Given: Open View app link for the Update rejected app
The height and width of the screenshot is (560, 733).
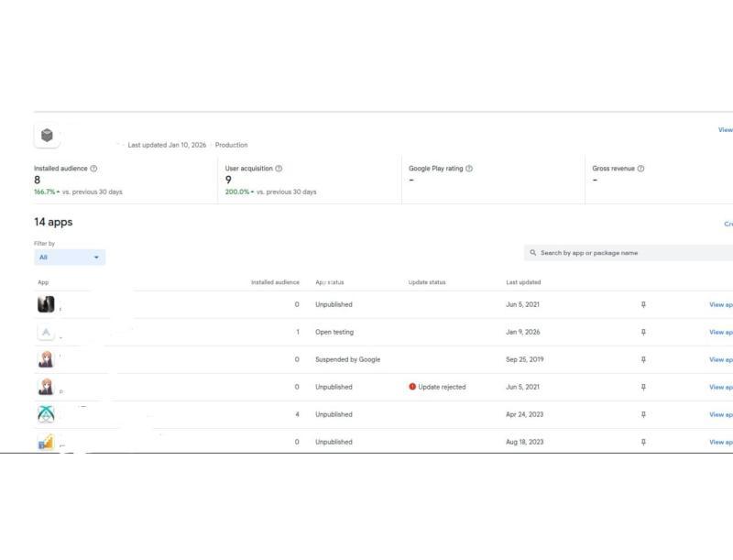Looking at the screenshot, I should tap(720, 387).
